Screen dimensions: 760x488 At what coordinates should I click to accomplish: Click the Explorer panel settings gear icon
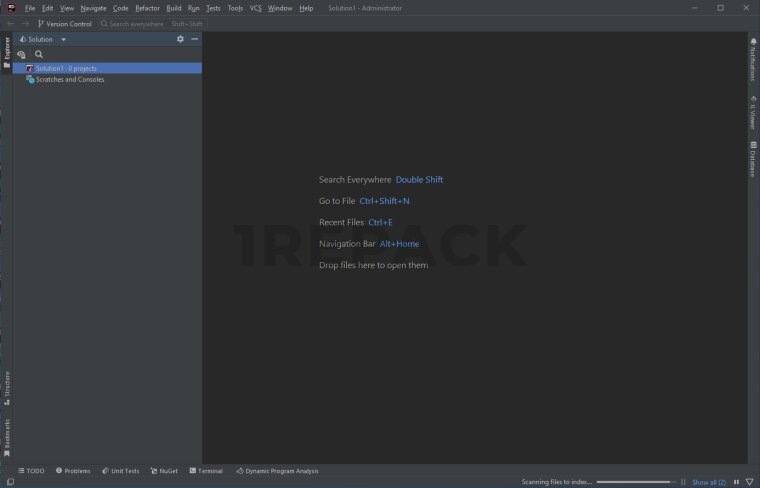click(180, 39)
